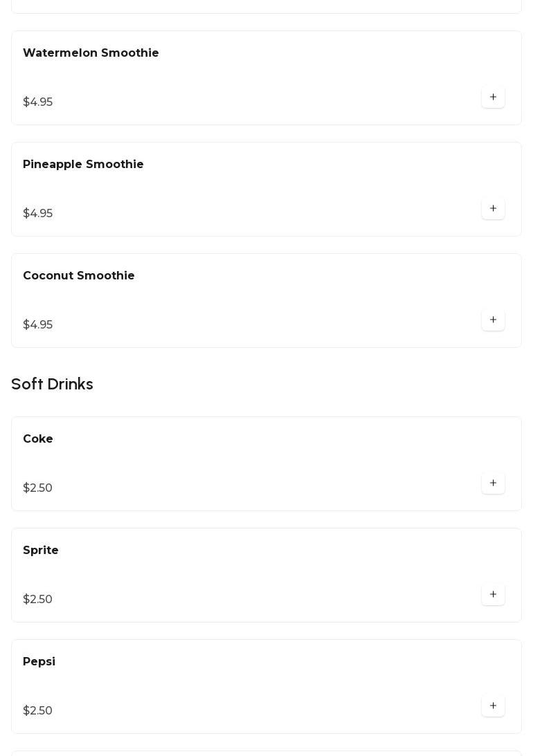Viewport: 533px width, 756px height.
Task: Open Coconut Smoothie item details
Action: pos(79,276)
